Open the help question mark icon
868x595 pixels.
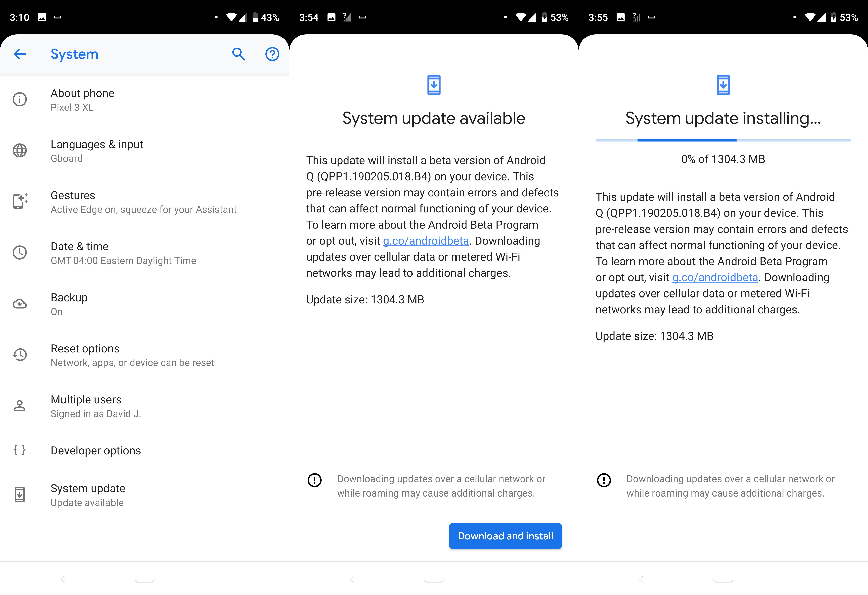click(272, 54)
